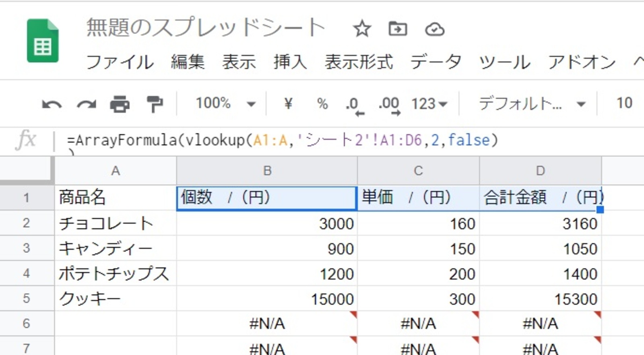Select the #N/A cell in C6
The image size is (644, 355).
pyautogui.click(x=418, y=323)
